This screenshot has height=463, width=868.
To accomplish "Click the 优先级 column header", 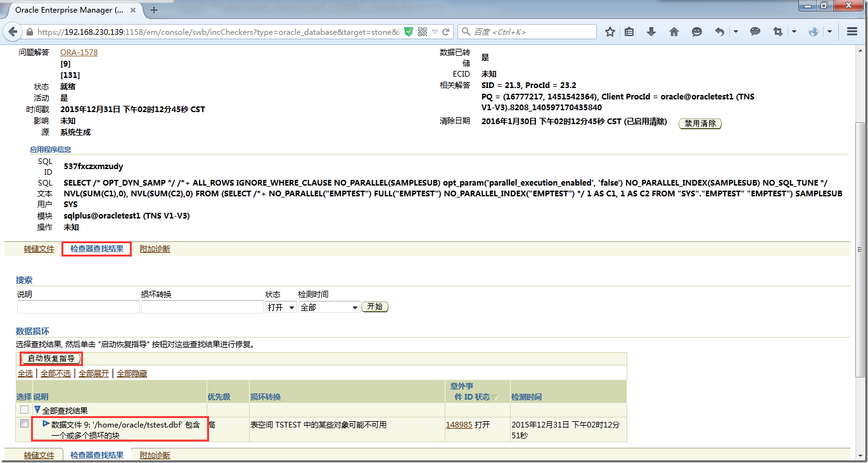I will (x=219, y=397).
